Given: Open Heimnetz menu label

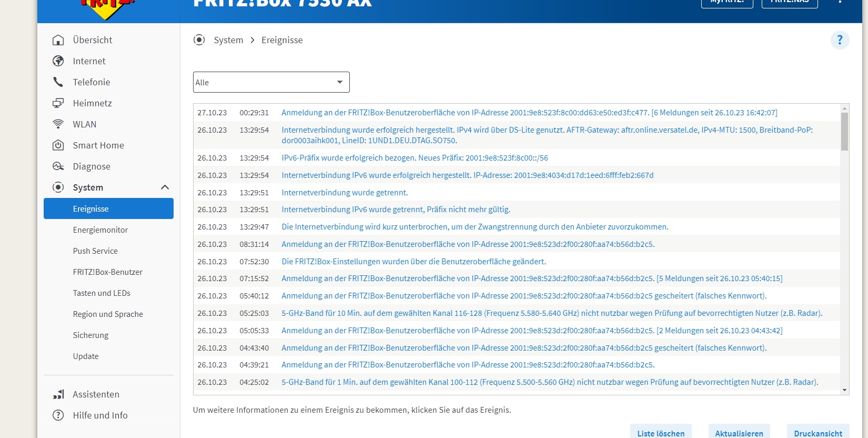Looking at the screenshot, I should (93, 103).
